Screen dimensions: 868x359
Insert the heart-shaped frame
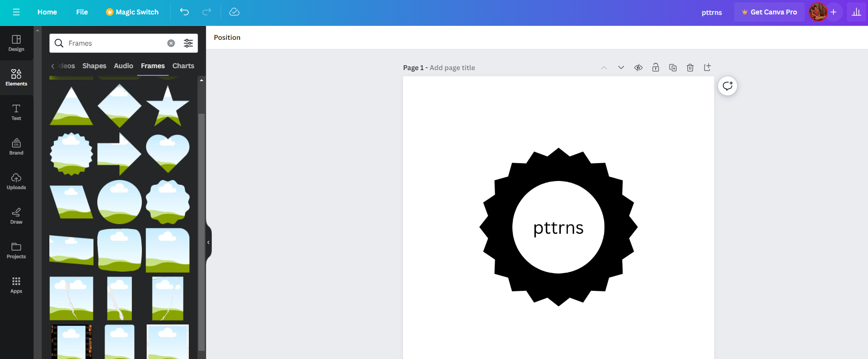coord(168,154)
